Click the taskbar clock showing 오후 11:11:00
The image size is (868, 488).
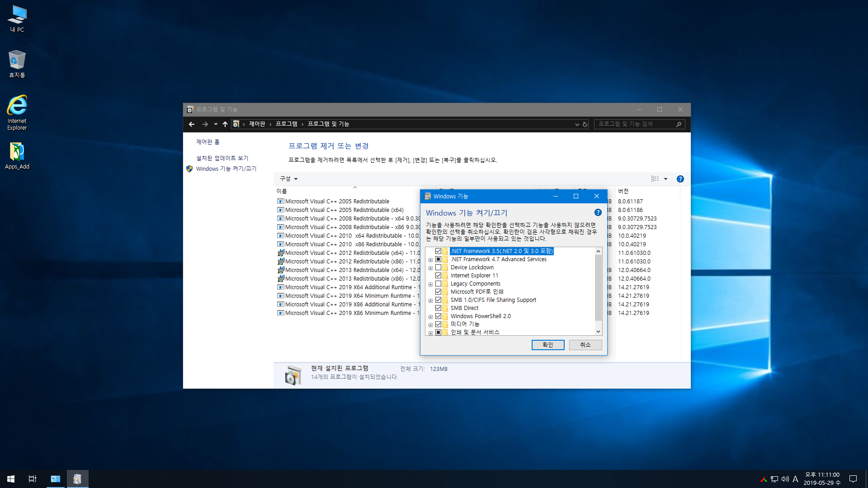[x=822, y=479]
